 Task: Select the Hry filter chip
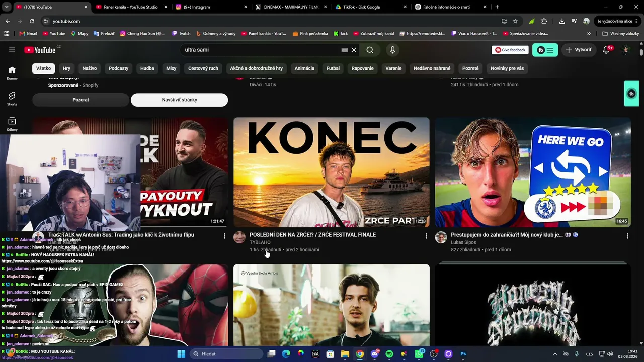pos(66,68)
